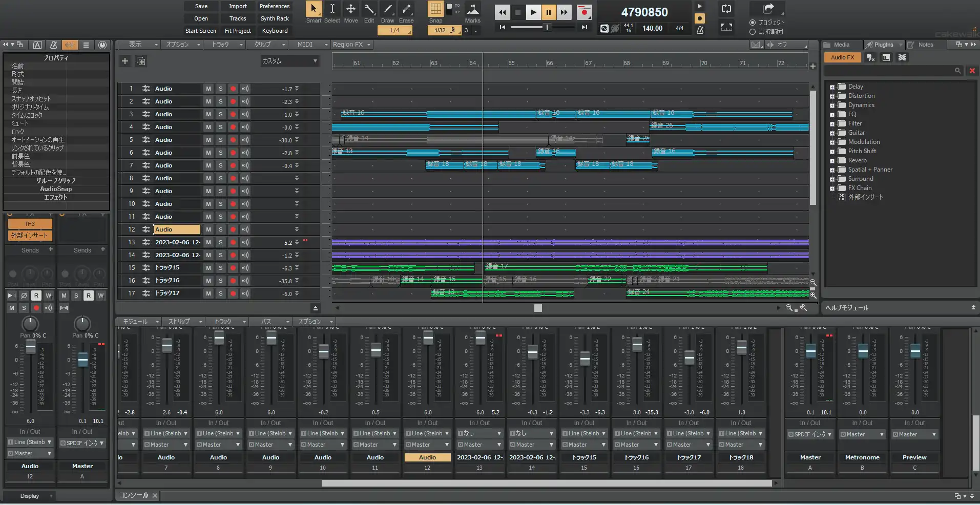Viewport: 980px width, 505px height.
Task: Expand the Reverb plugin folder
Action: click(x=832, y=161)
